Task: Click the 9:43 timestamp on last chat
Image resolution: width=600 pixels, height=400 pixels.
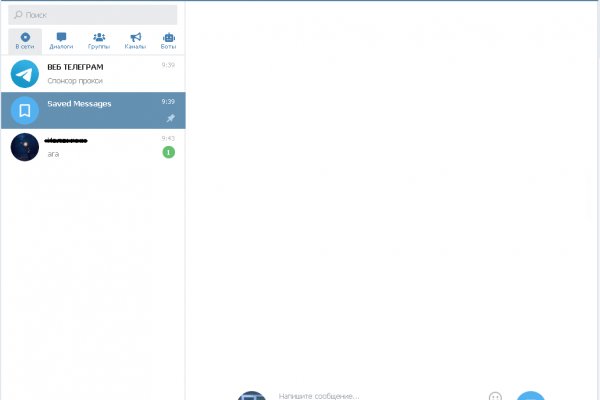Action: [168, 138]
